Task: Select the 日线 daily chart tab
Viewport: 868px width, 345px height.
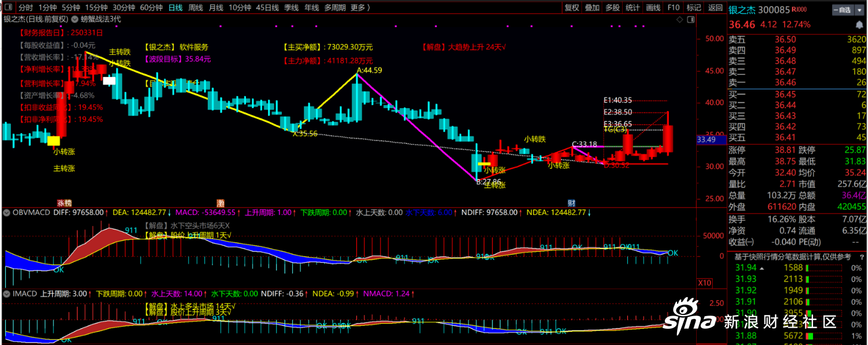Action: coord(175,8)
